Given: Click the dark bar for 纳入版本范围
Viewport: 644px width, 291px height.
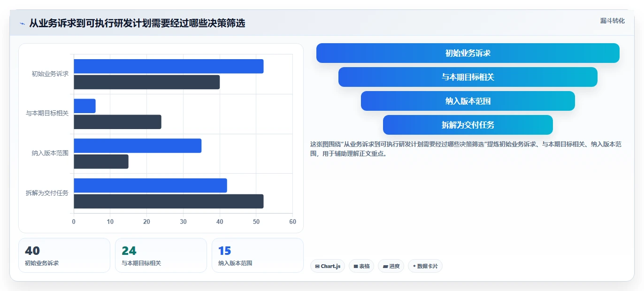Looking at the screenshot, I should pyautogui.click(x=101, y=161).
